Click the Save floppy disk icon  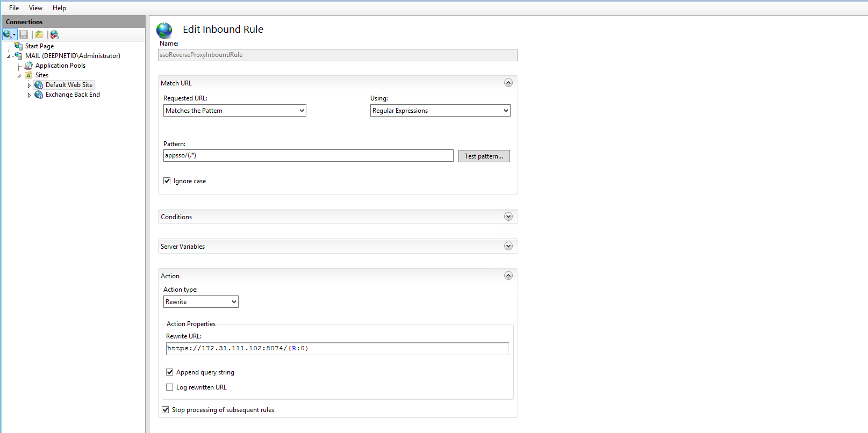click(24, 34)
